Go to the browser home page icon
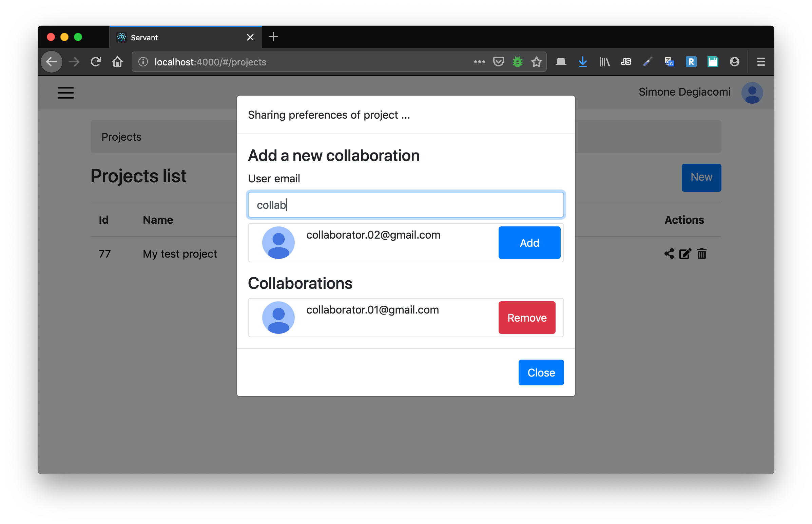Image resolution: width=812 pixels, height=524 pixels. click(117, 62)
